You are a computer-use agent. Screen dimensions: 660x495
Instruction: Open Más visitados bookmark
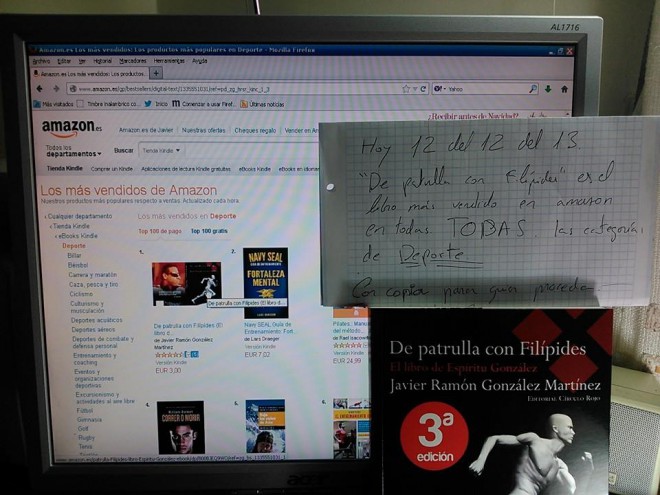(x=53, y=104)
